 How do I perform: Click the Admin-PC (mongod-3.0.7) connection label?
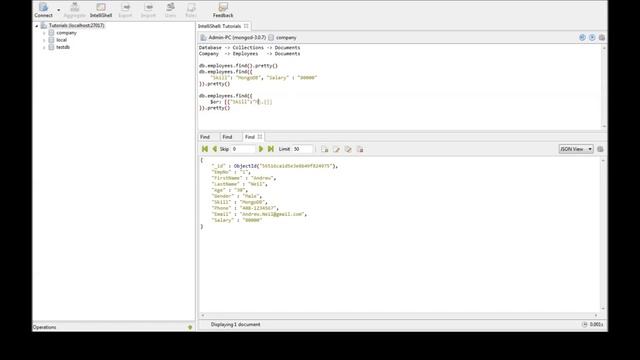click(237, 38)
